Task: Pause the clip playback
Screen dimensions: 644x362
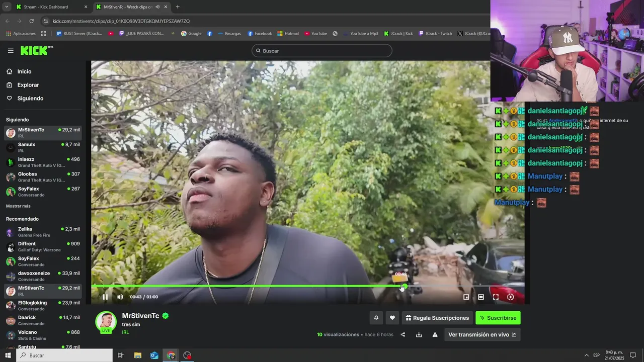Action: point(105,297)
